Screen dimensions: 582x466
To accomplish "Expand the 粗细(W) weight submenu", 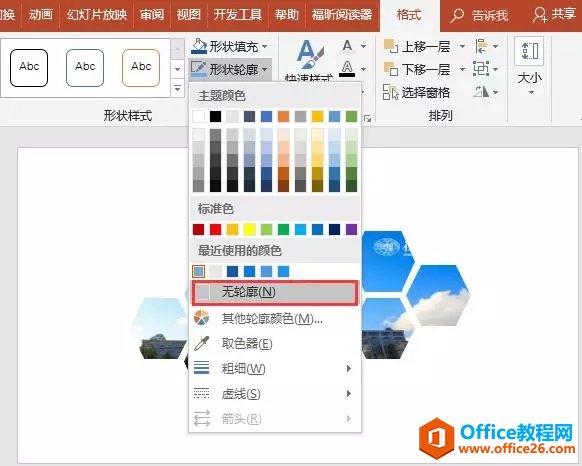I will pyautogui.click(x=275, y=368).
